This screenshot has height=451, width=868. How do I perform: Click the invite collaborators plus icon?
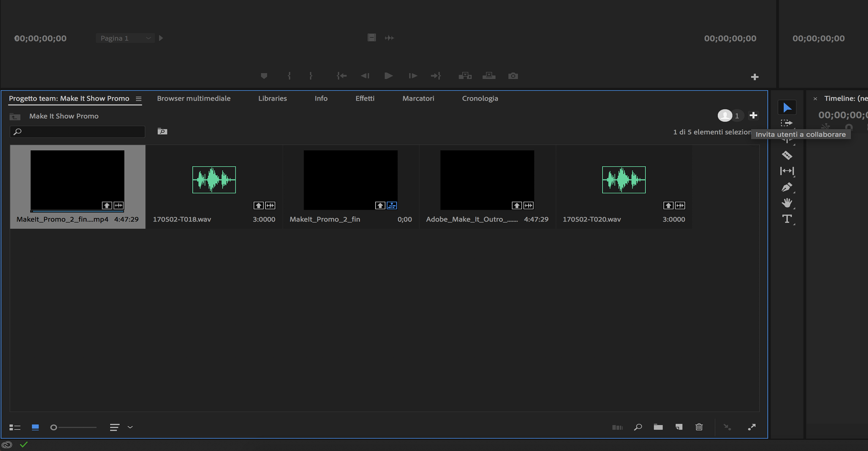coord(753,115)
